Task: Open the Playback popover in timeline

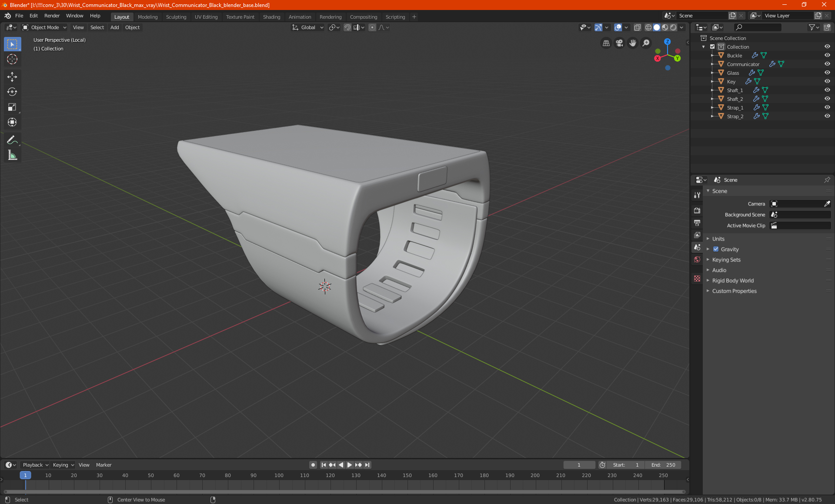Action: (x=35, y=465)
